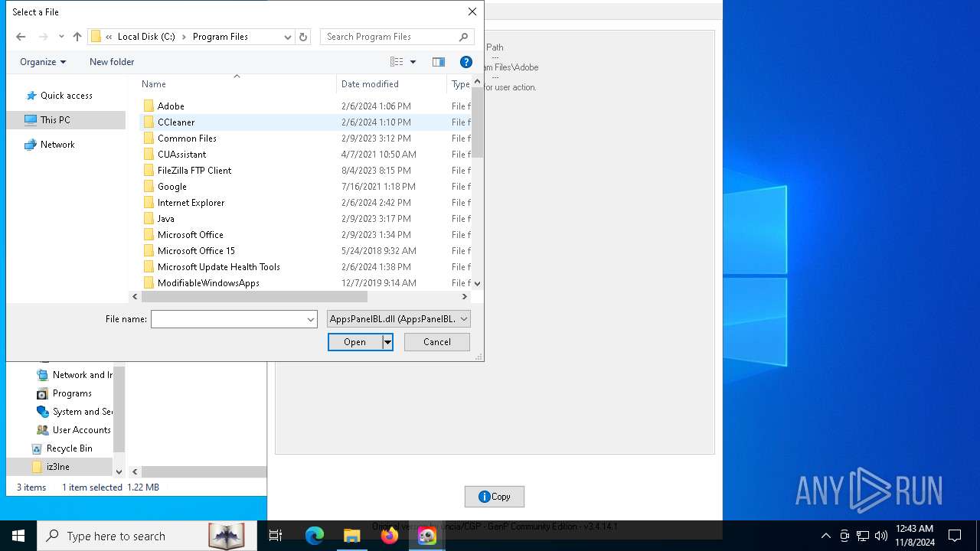
Task: Open Programs in background tree
Action: tap(72, 393)
